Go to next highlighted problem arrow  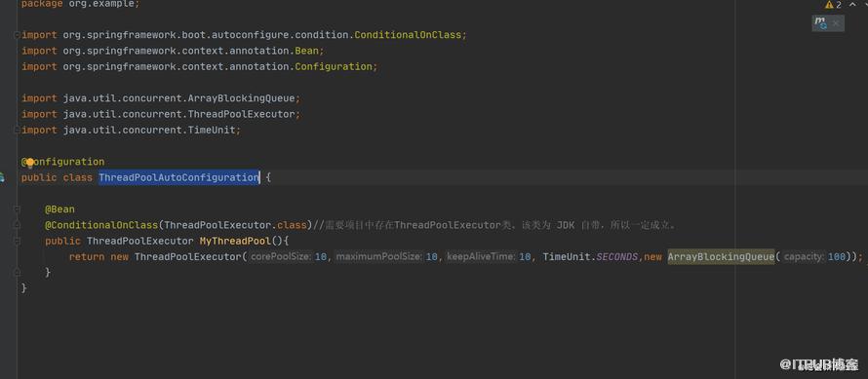863,5
